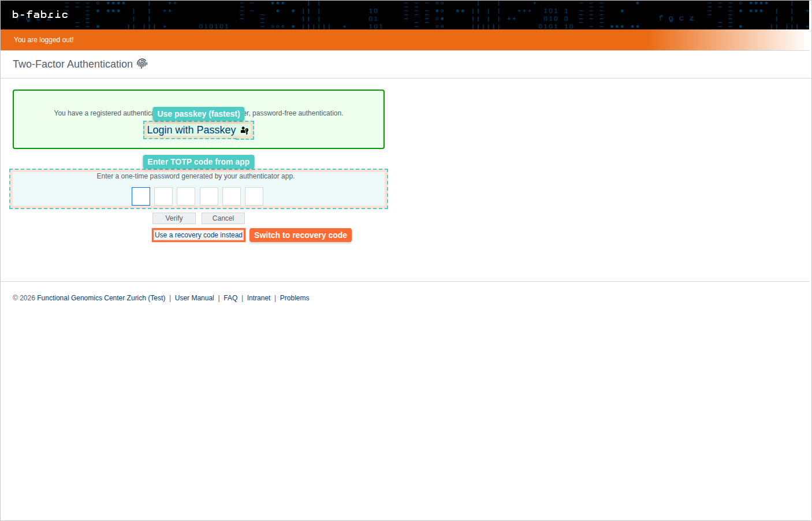Image resolution: width=812 pixels, height=521 pixels.
Task: Click the b-fabric logo in header
Action: tap(40, 14)
